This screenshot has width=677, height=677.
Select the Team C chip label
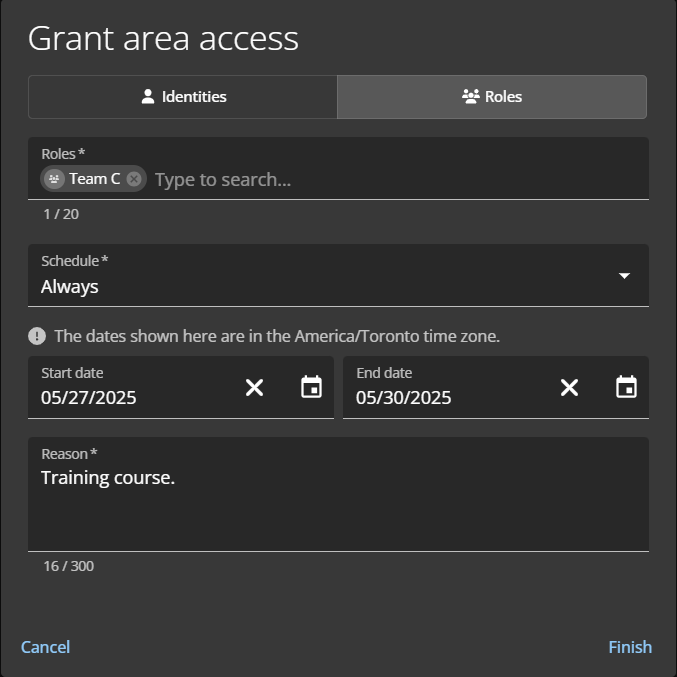pyautogui.click(x=94, y=179)
